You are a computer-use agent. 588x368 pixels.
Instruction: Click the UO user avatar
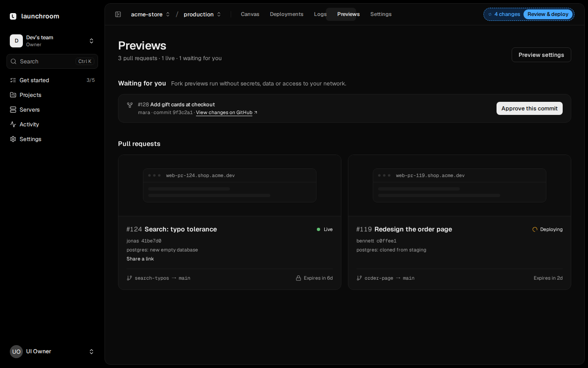(x=16, y=352)
